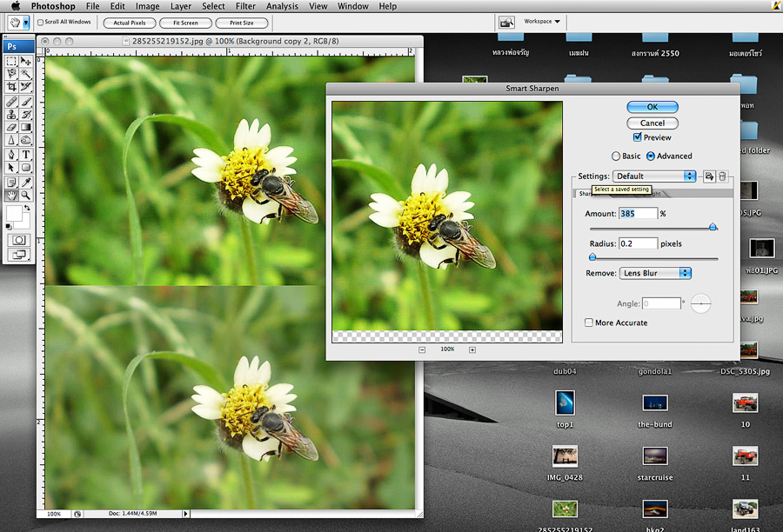Image resolution: width=783 pixels, height=532 pixels.
Task: Select the Magic Wand tool
Action: pyautogui.click(x=26, y=74)
